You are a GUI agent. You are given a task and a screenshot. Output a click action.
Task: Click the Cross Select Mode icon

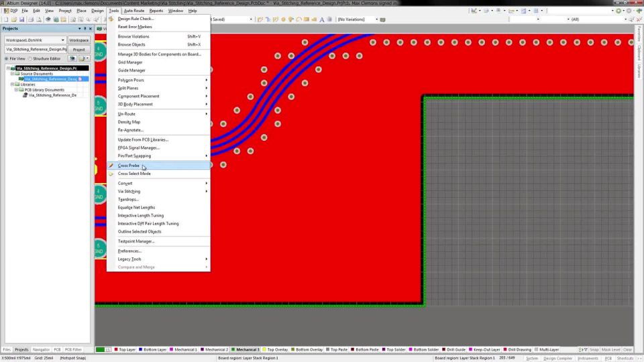(111, 174)
